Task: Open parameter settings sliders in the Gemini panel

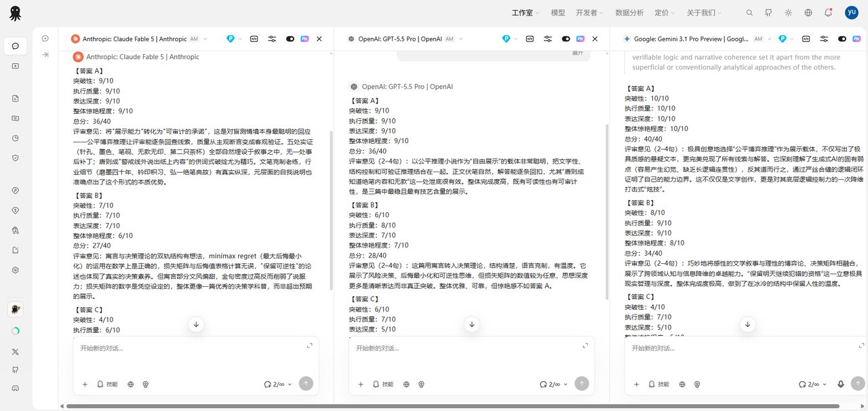Action: coord(824,39)
